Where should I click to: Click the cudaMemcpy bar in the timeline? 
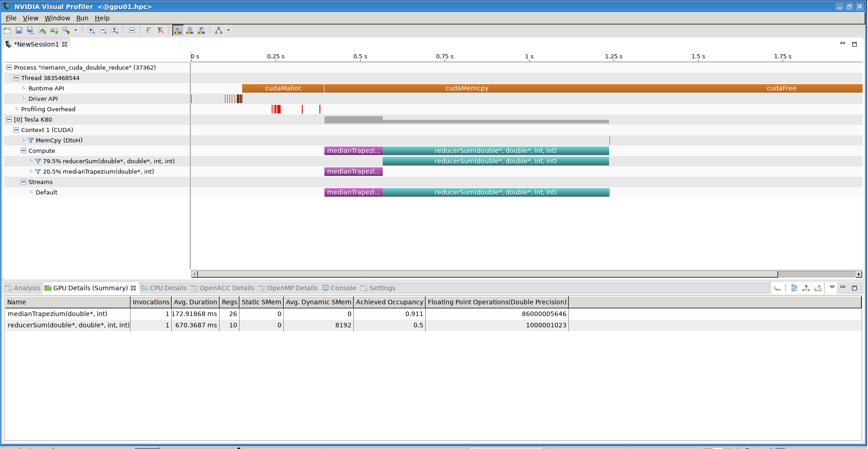point(467,88)
